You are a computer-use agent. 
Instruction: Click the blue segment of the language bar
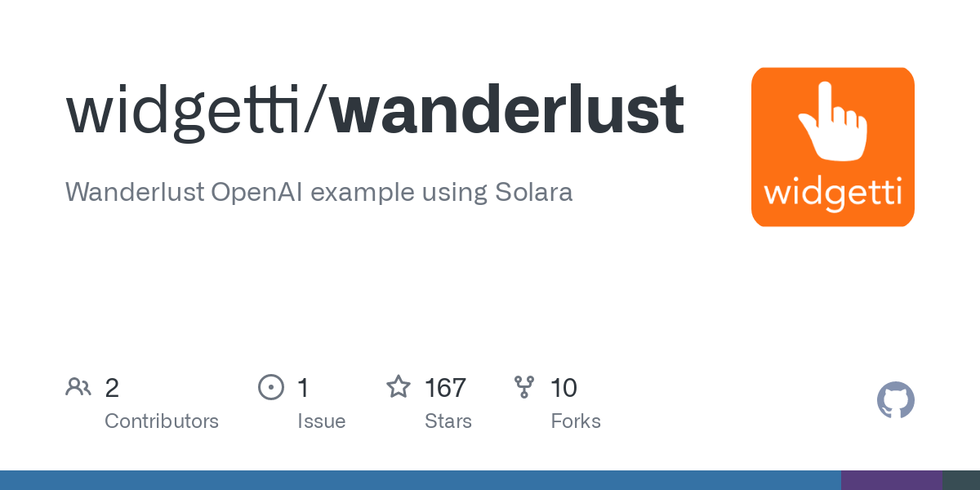click(x=420, y=480)
